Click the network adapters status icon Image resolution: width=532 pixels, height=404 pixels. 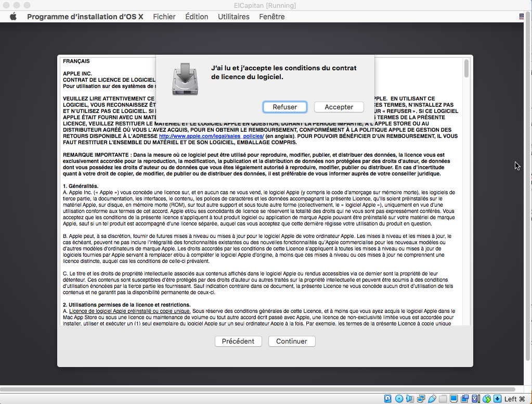[x=421, y=399]
